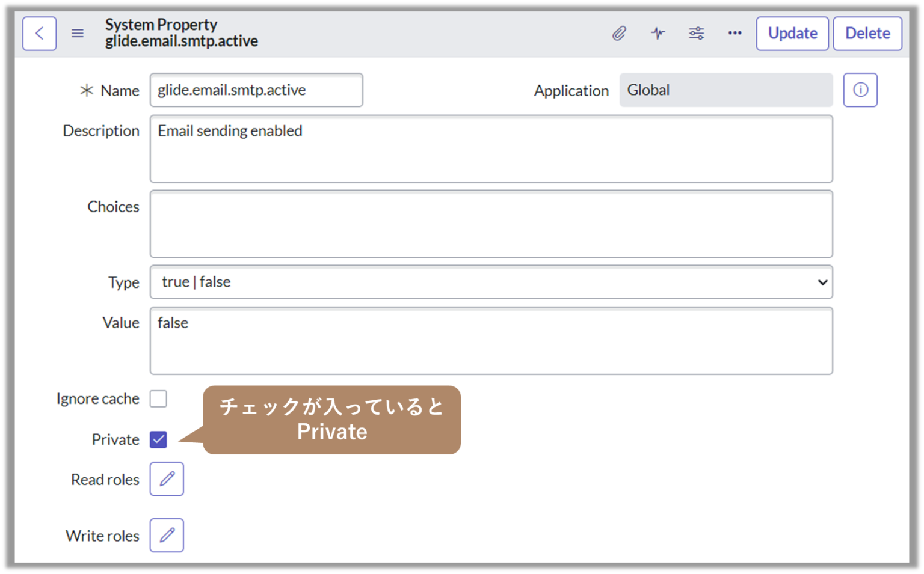Viewport: 924px width, 574px height.
Task: Open the activity stream icon
Action: [x=658, y=34]
